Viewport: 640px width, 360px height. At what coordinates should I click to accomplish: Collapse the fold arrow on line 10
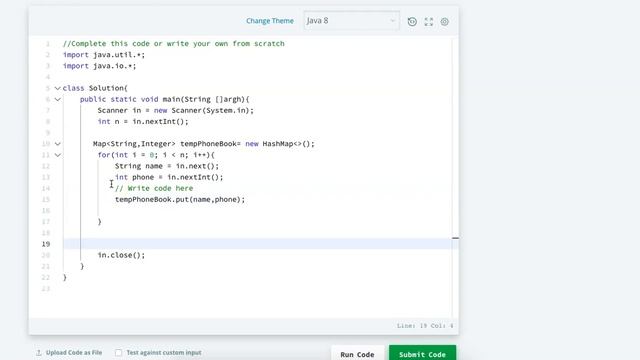58,144
